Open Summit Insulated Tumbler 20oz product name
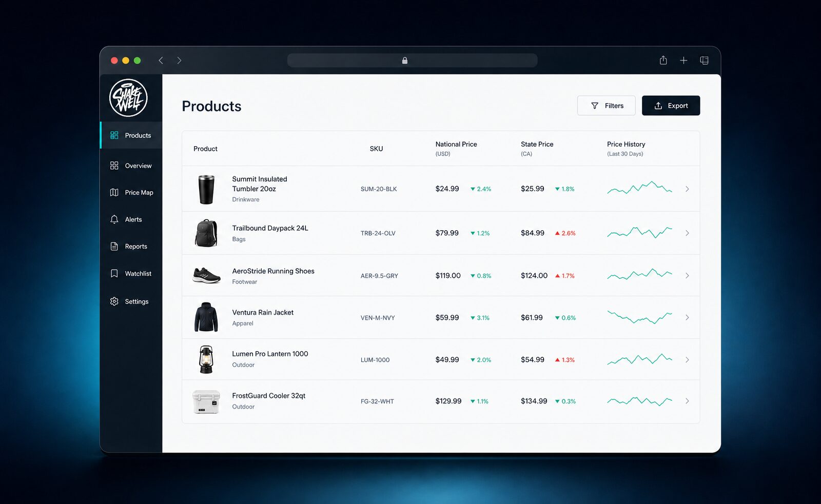The height and width of the screenshot is (504, 821). click(x=260, y=184)
